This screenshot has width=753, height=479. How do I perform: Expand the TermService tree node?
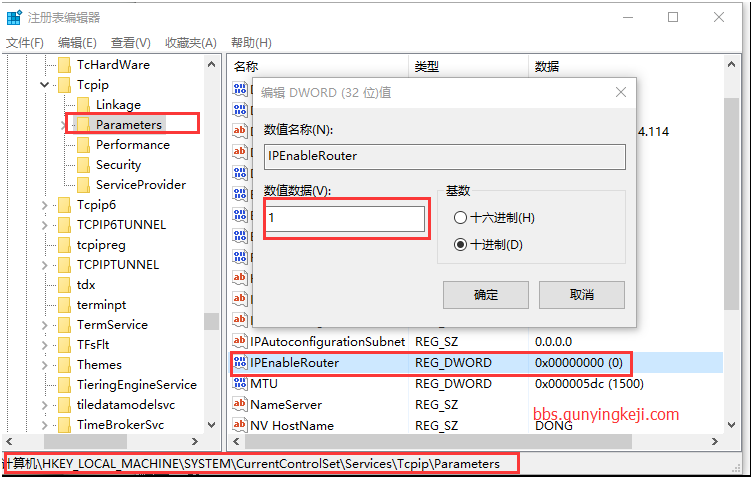[x=45, y=325]
